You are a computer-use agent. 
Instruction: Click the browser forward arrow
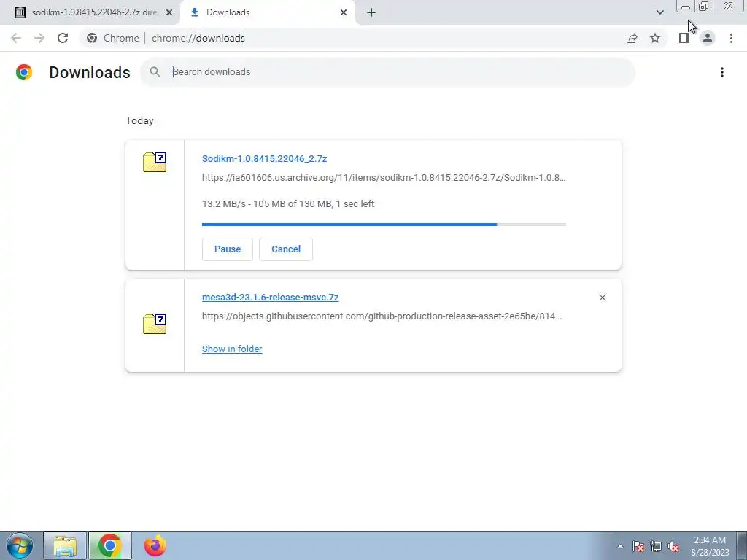coord(39,38)
